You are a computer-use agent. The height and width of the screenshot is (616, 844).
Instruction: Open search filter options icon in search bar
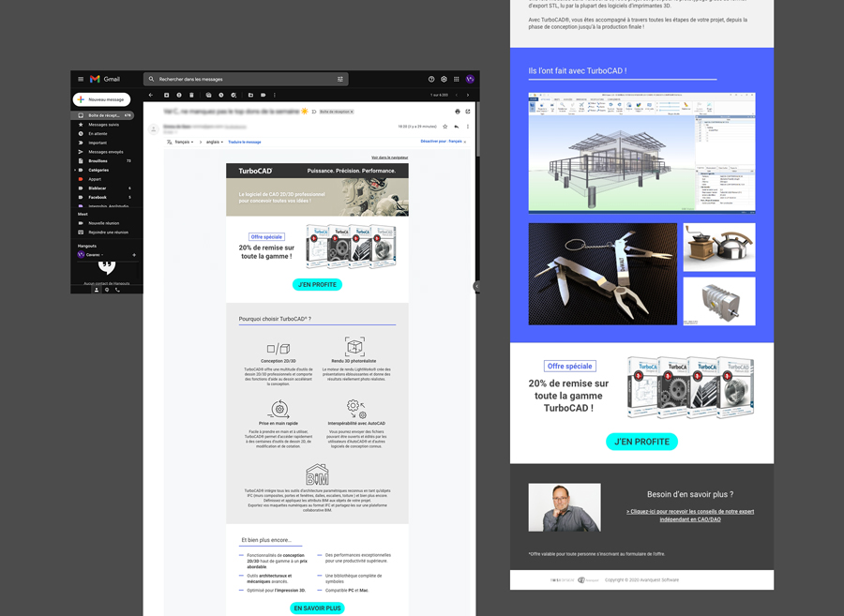point(340,79)
